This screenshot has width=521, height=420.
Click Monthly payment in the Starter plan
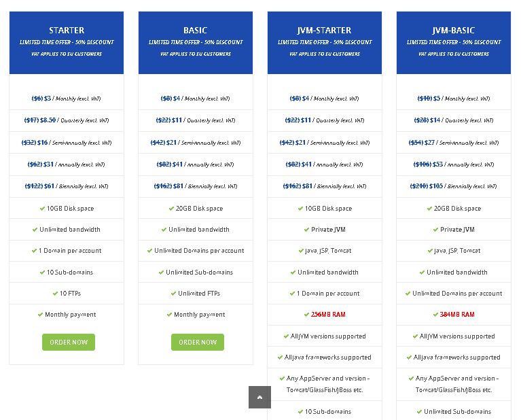(71, 315)
